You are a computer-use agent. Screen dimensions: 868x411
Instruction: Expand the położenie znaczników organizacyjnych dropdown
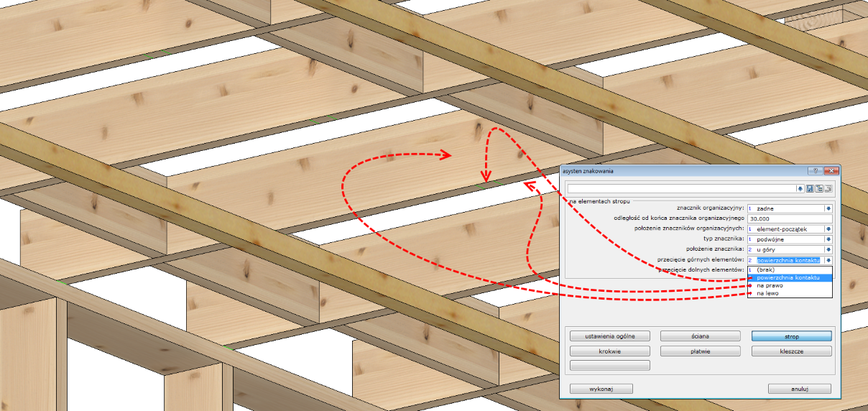[x=828, y=228]
